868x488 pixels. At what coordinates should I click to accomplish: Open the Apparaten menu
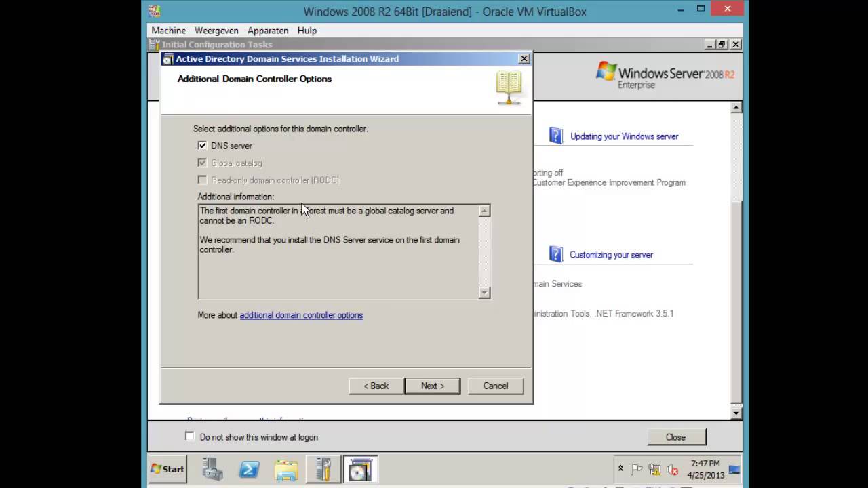[x=268, y=30]
